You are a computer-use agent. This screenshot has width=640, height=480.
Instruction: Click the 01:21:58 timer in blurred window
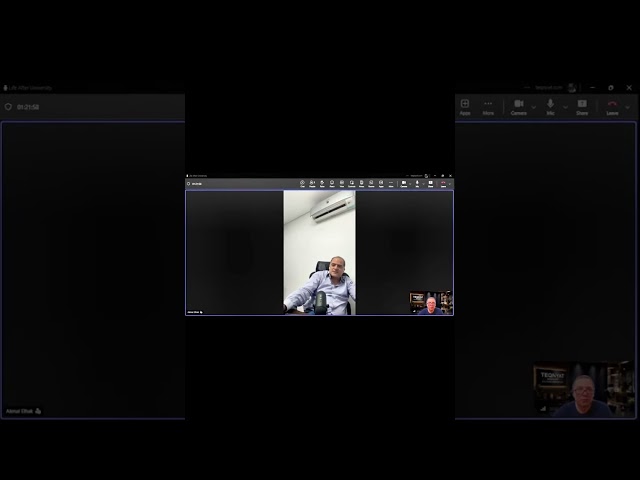28,107
